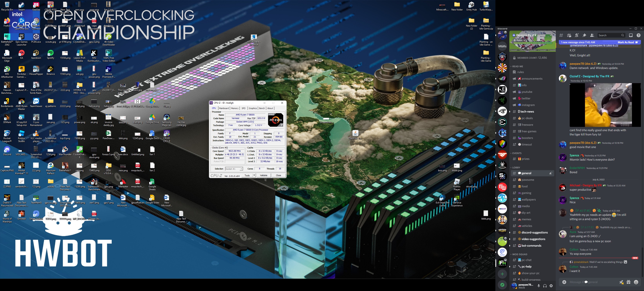Open the Recycle Bin

coord(7,6)
